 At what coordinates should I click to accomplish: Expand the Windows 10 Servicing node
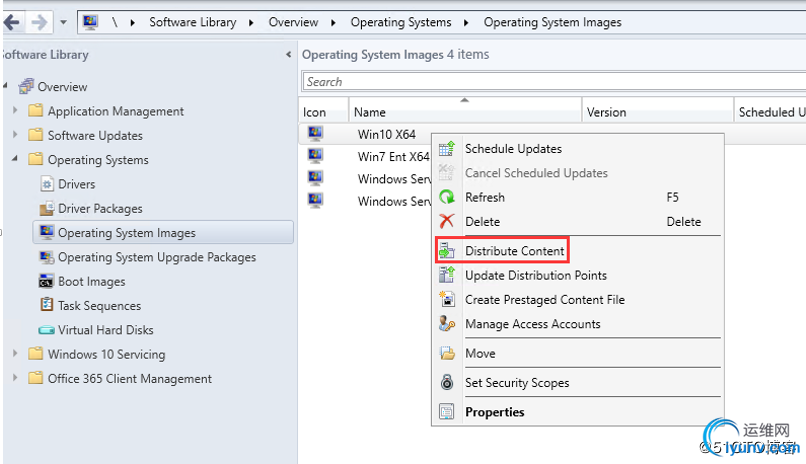(15, 354)
